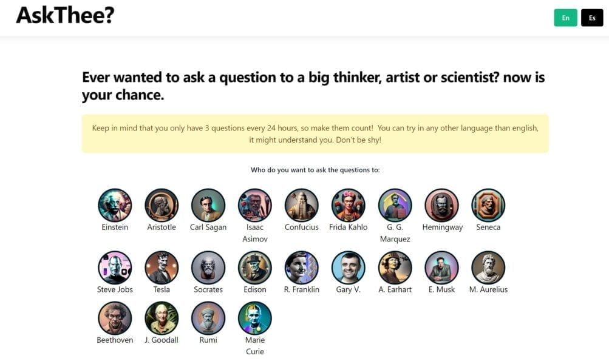The height and width of the screenshot is (364, 609).
Task: Choose Socrates as the thinker to ask
Action: pos(208,267)
